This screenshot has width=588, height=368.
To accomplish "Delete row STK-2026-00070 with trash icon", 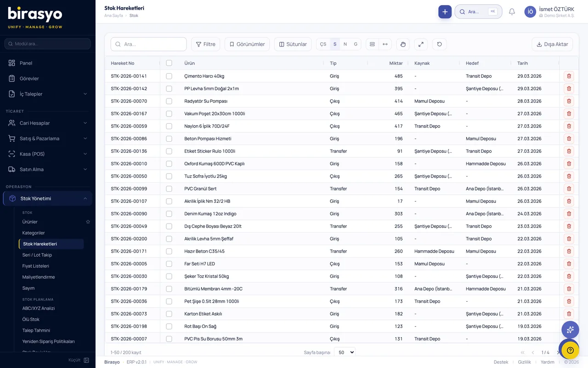I will click(569, 101).
